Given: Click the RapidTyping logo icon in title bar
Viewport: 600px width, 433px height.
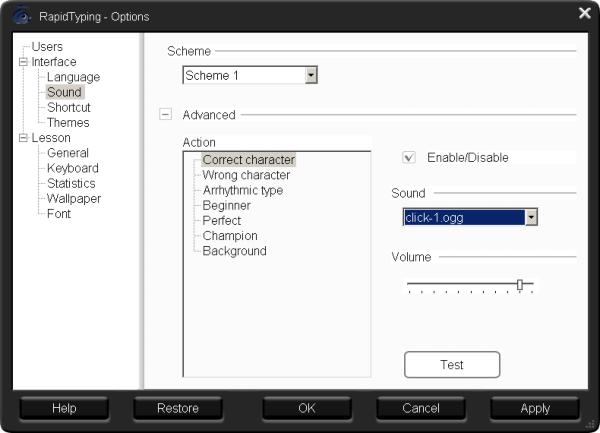Looking at the screenshot, I should tap(21, 16).
